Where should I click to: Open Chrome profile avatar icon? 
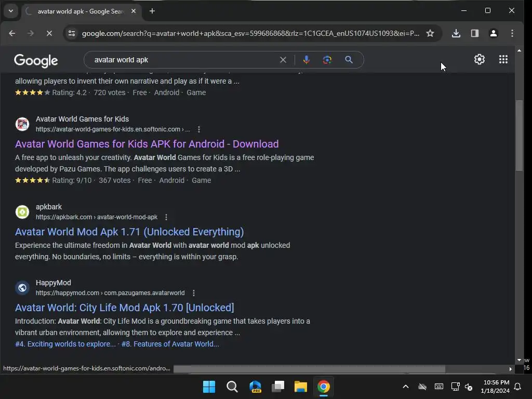tap(494, 33)
